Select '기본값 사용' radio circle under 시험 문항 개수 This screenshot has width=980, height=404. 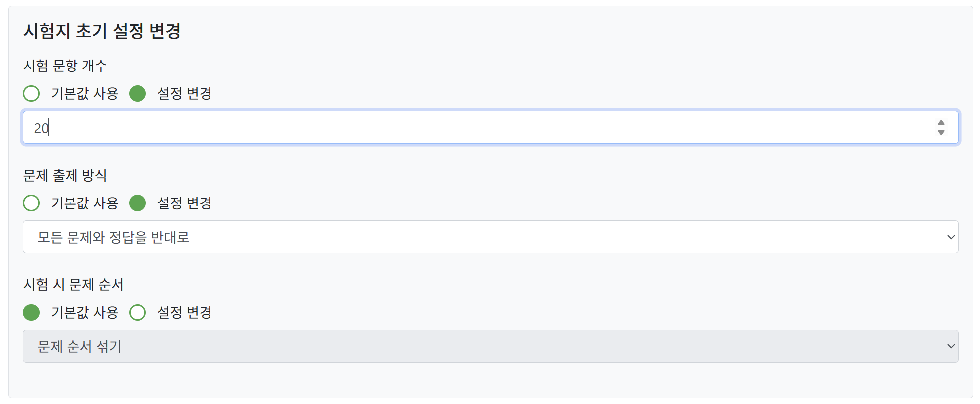click(31, 93)
